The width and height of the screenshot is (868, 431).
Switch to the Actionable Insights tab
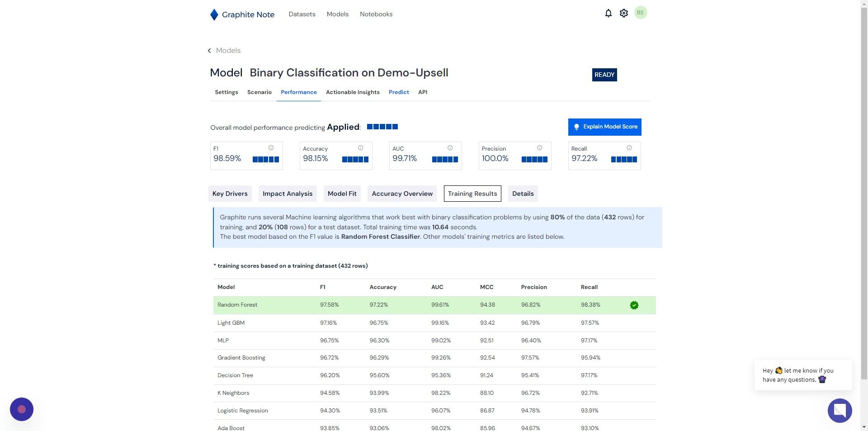(x=353, y=92)
